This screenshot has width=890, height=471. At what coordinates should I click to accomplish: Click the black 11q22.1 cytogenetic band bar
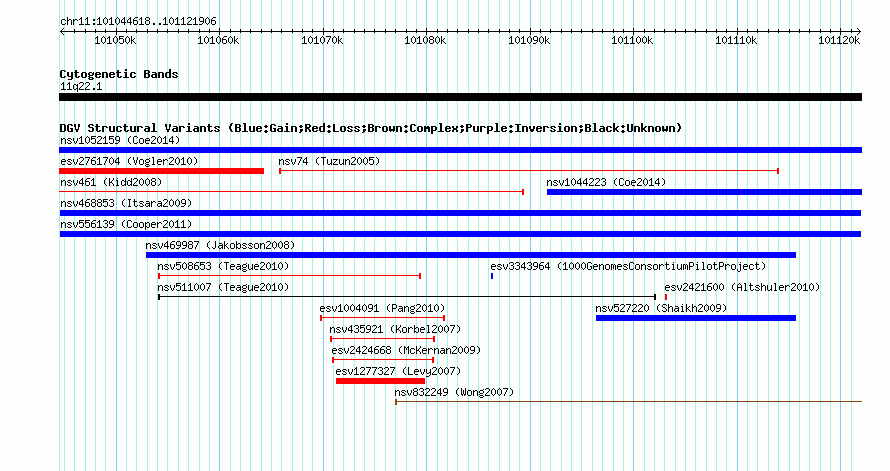point(460,97)
